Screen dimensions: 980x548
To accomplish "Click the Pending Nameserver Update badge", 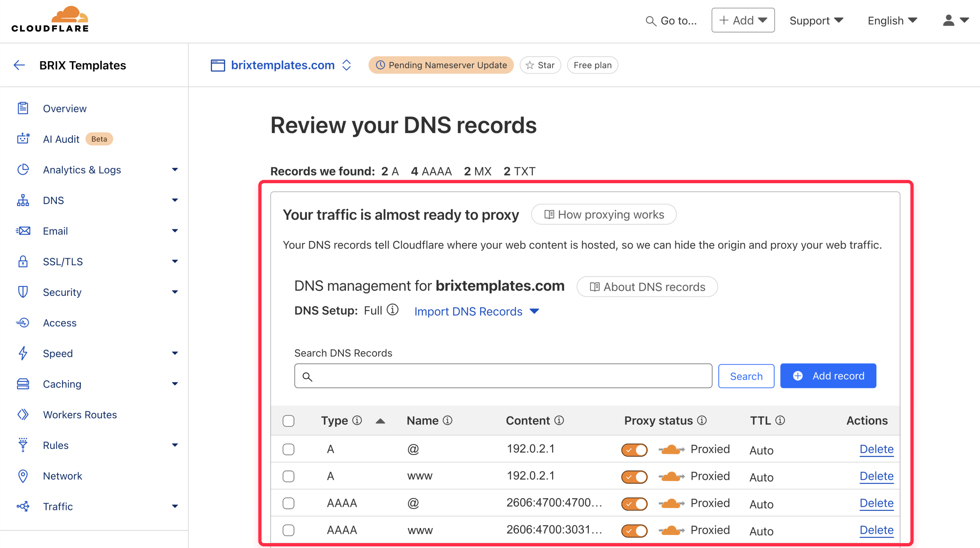I will click(441, 65).
